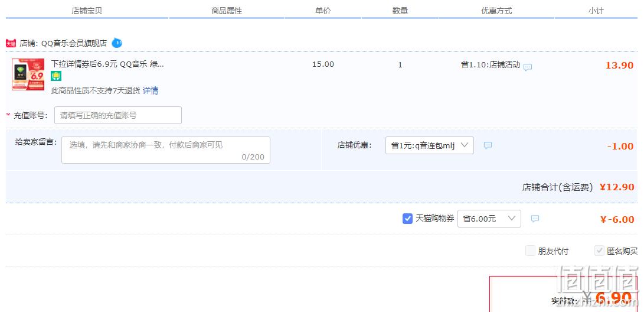Image resolution: width=644 pixels, height=312 pixels.
Task: Toggle the 匿名购买 checkbox
Action: coord(599,251)
